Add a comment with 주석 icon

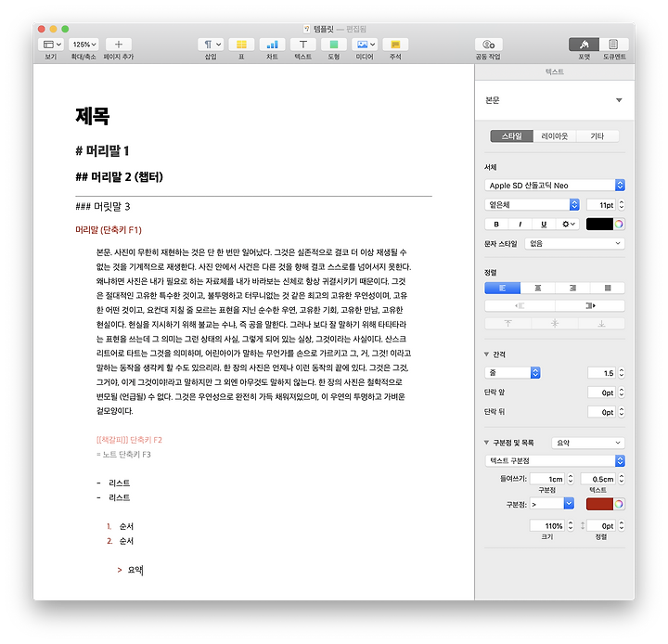click(x=395, y=45)
